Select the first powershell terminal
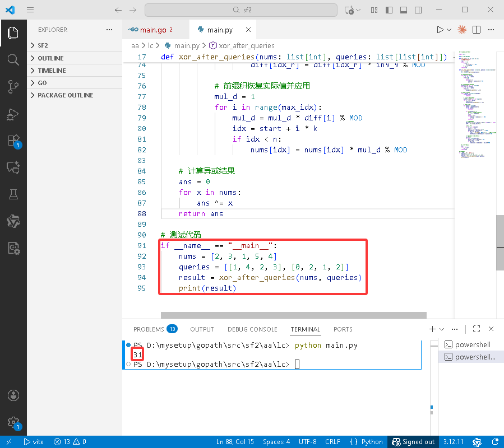This screenshot has width=504, height=448. click(471, 344)
